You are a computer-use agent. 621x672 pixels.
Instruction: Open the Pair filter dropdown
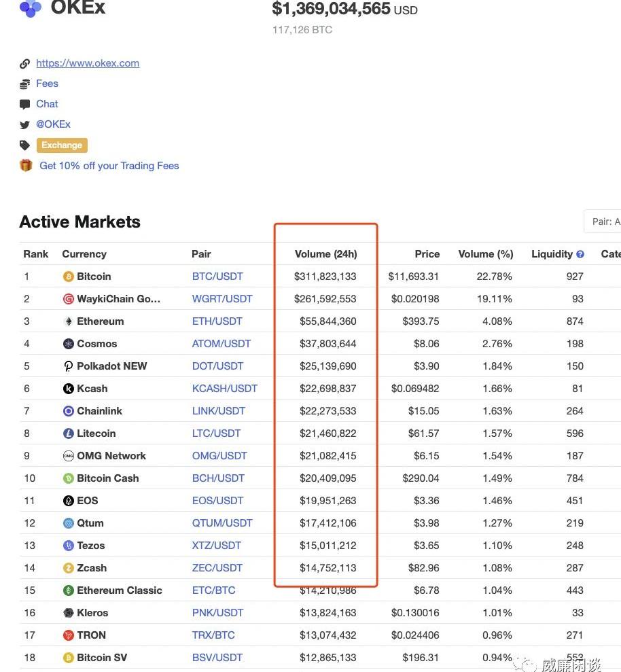click(x=603, y=222)
